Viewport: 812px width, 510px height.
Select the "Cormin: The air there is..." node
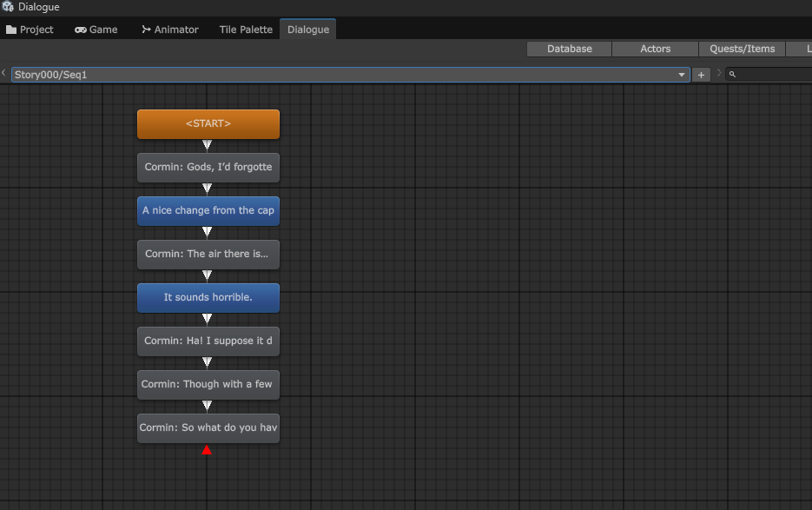coord(208,254)
